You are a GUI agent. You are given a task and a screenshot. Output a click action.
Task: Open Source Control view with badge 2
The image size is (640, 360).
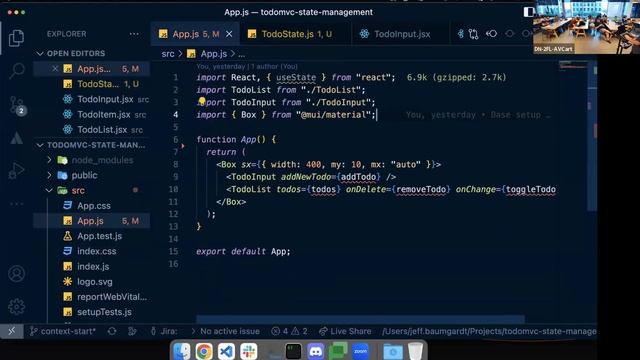point(17,105)
